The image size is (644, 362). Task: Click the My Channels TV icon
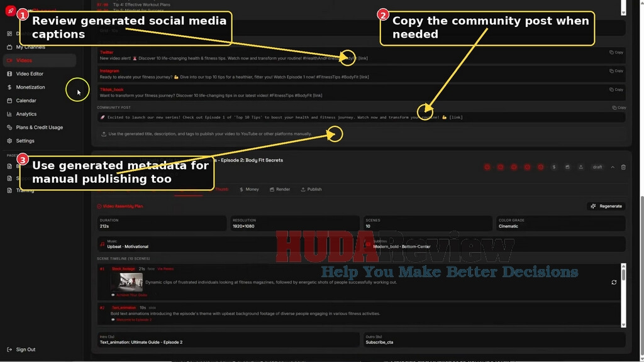[x=9, y=47]
